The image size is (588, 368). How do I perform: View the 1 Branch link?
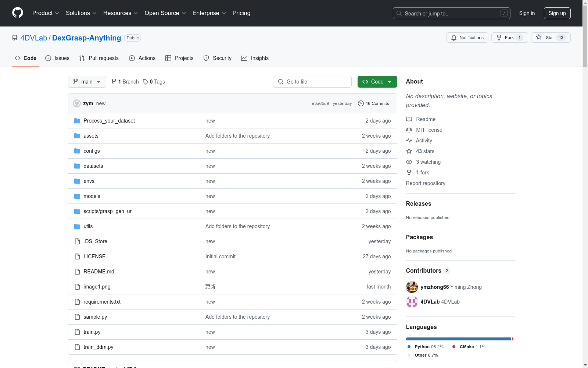pos(125,82)
